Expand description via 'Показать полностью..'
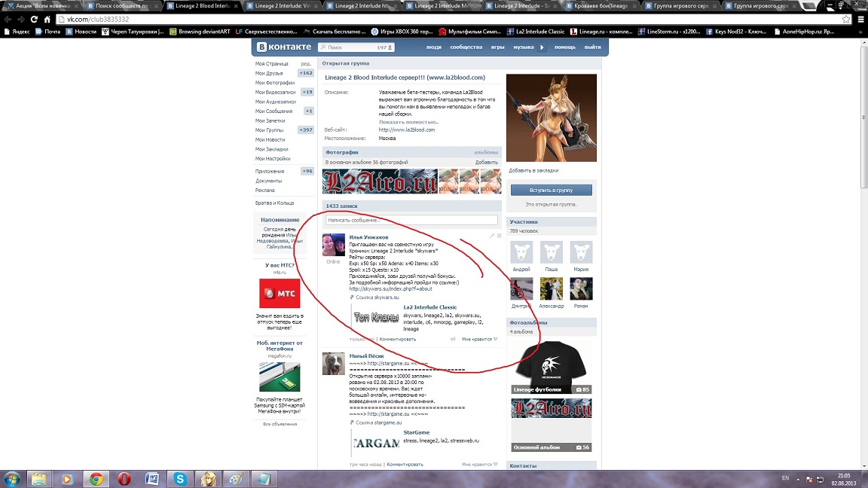868x488 pixels. 408,122
